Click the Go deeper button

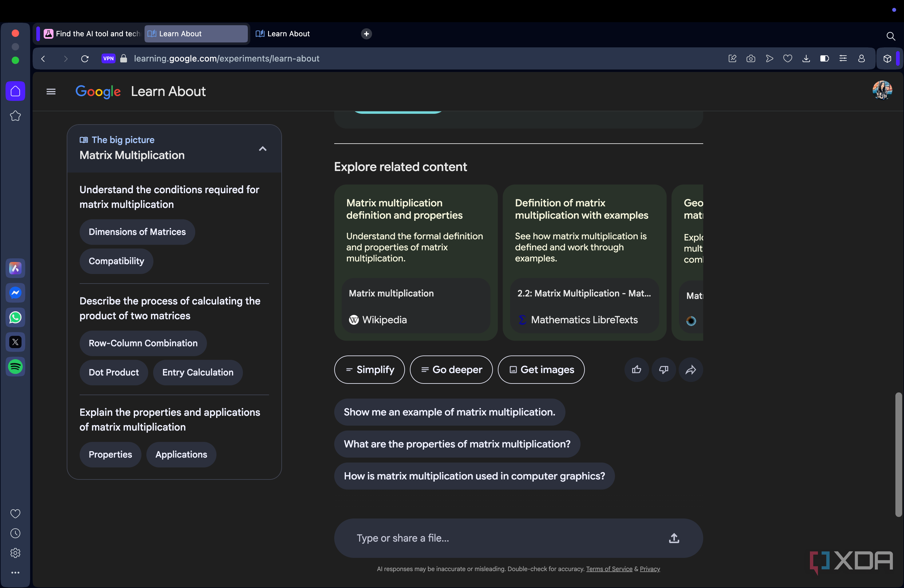click(x=451, y=369)
